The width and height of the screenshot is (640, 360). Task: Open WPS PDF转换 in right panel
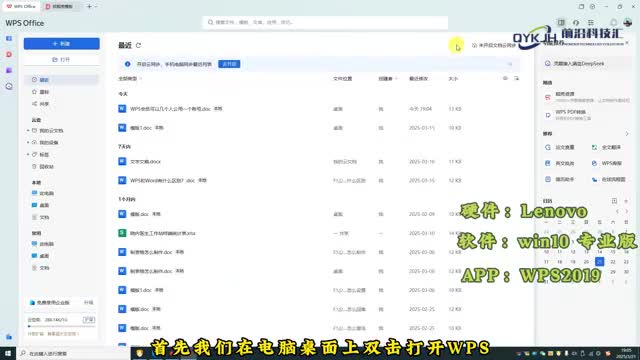[586, 115]
